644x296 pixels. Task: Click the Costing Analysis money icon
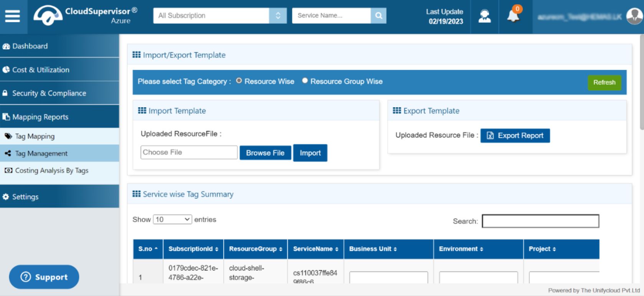click(x=8, y=170)
